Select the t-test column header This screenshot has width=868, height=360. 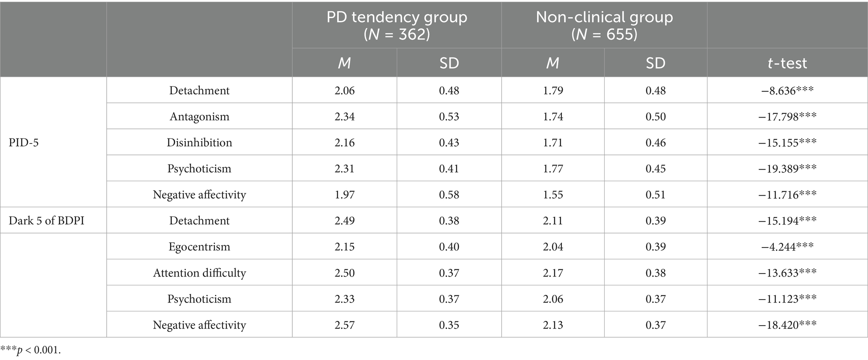click(x=787, y=63)
